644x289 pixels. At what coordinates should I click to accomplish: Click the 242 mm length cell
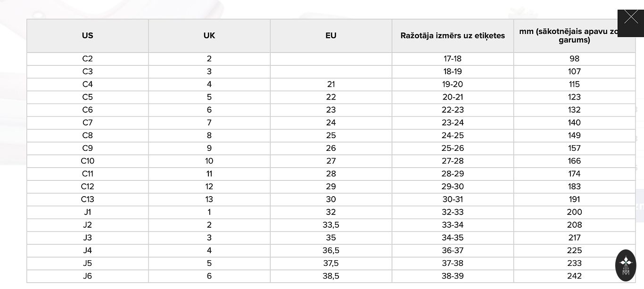click(x=574, y=276)
